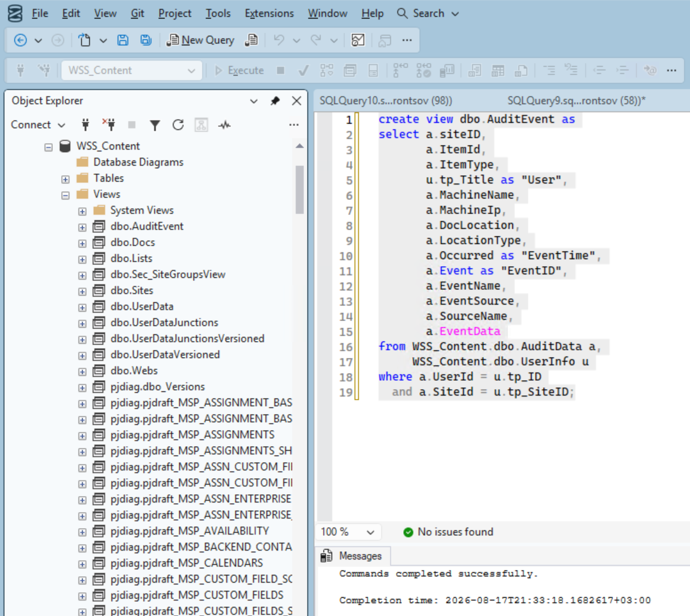The width and height of the screenshot is (690, 616).
Task: Open the Undo history dropdown arrow
Action: point(296,40)
